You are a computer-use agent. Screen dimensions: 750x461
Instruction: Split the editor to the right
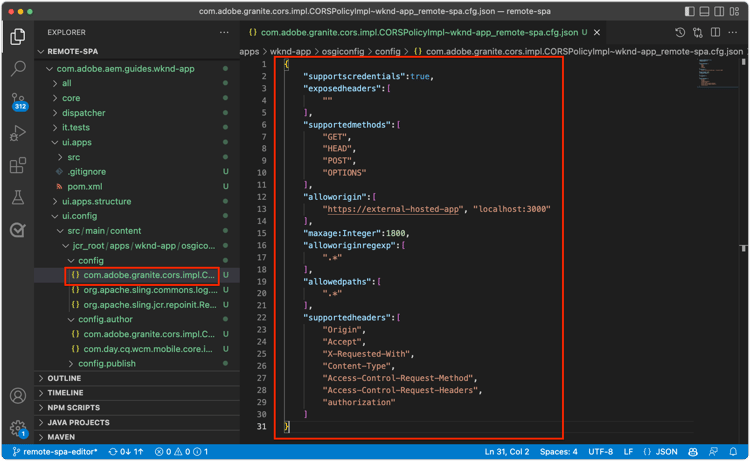coord(716,32)
